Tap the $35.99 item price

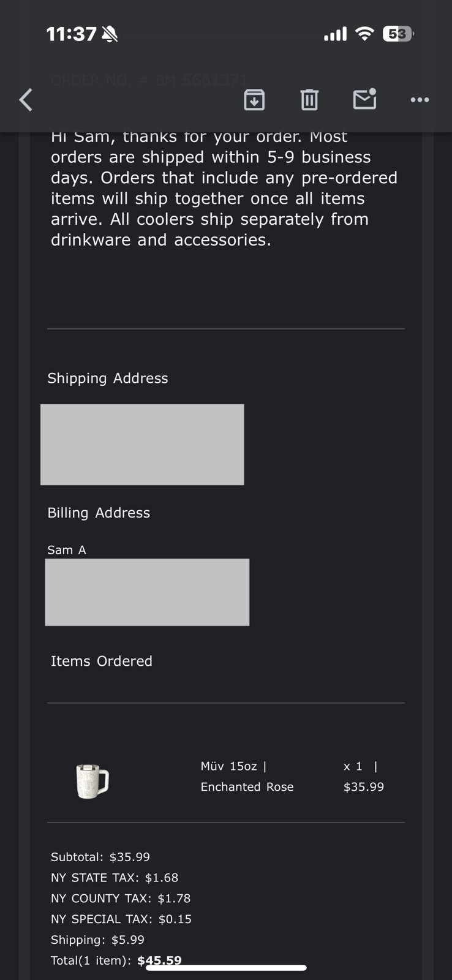point(364,787)
